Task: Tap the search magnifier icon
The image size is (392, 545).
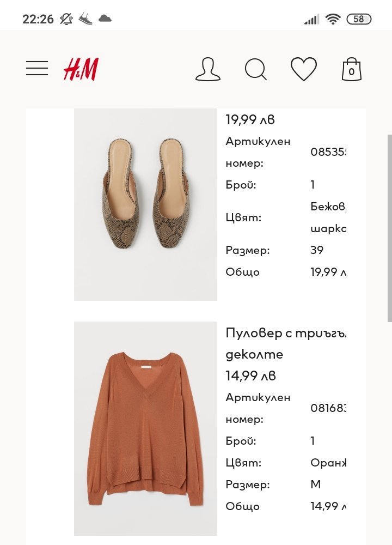Action: 255,69
